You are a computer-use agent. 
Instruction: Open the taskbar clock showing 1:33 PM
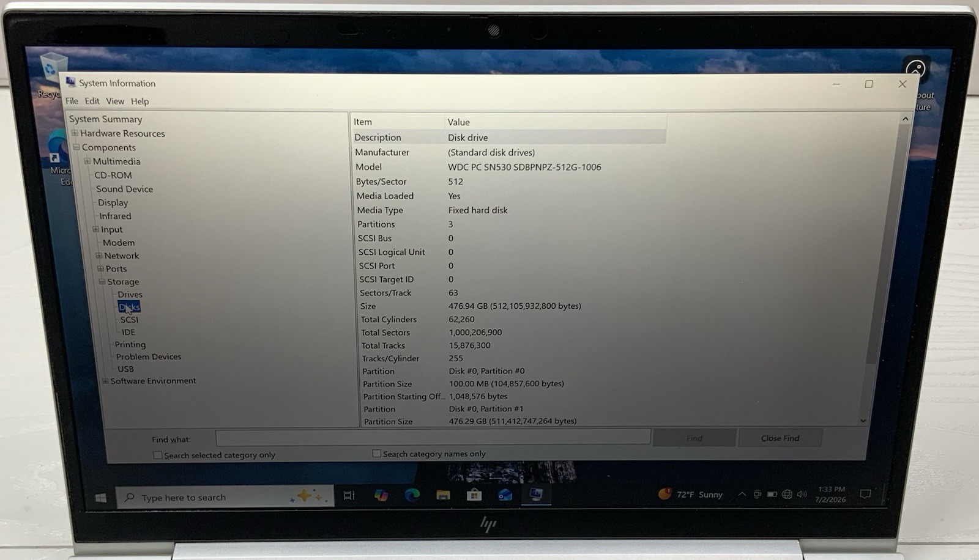point(830,494)
